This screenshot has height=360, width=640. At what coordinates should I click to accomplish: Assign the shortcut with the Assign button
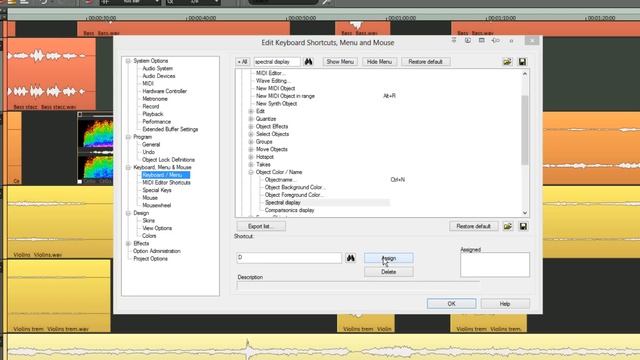[389, 258]
